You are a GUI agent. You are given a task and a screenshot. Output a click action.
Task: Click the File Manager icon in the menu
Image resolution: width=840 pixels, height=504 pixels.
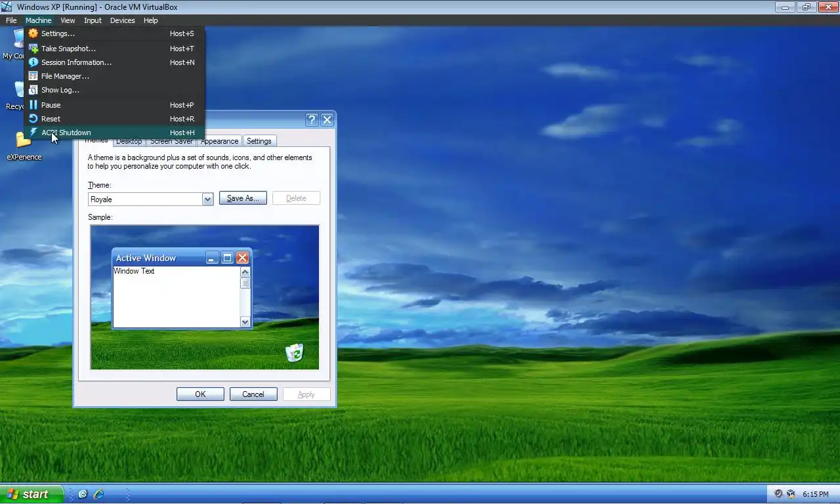[x=33, y=76]
